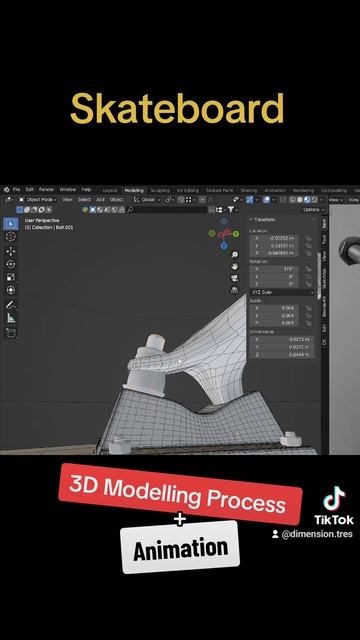Open the File menu
The image size is (360, 640).
[x=16, y=190]
